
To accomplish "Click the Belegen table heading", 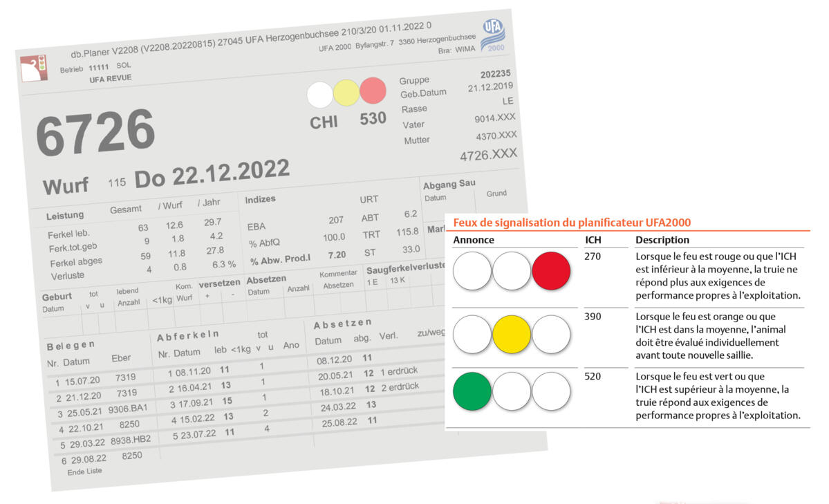I will coord(71,345).
